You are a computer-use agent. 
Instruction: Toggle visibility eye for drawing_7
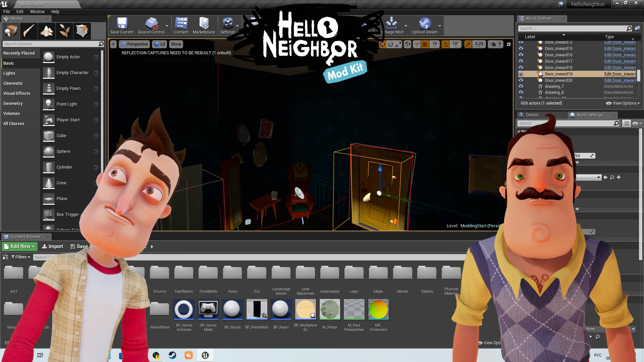pyautogui.click(x=521, y=86)
